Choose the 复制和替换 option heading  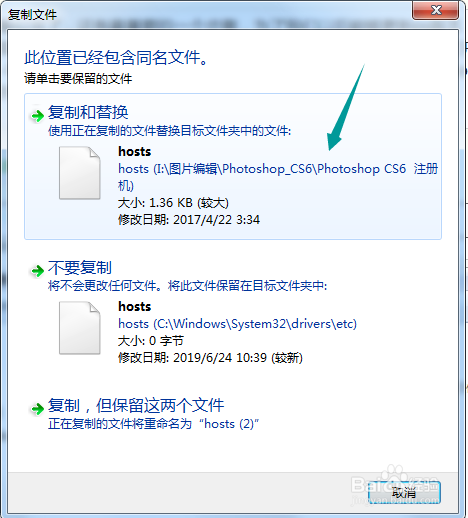click(x=88, y=112)
